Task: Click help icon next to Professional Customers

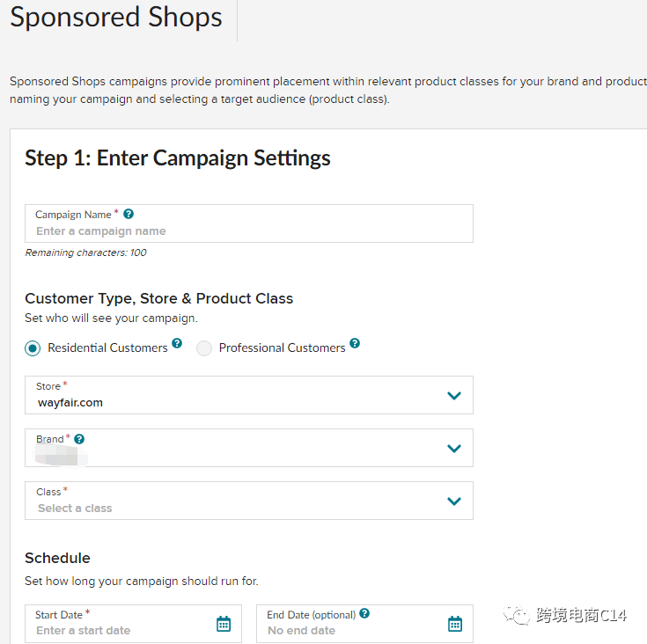Action: click(x=355, y=343)
